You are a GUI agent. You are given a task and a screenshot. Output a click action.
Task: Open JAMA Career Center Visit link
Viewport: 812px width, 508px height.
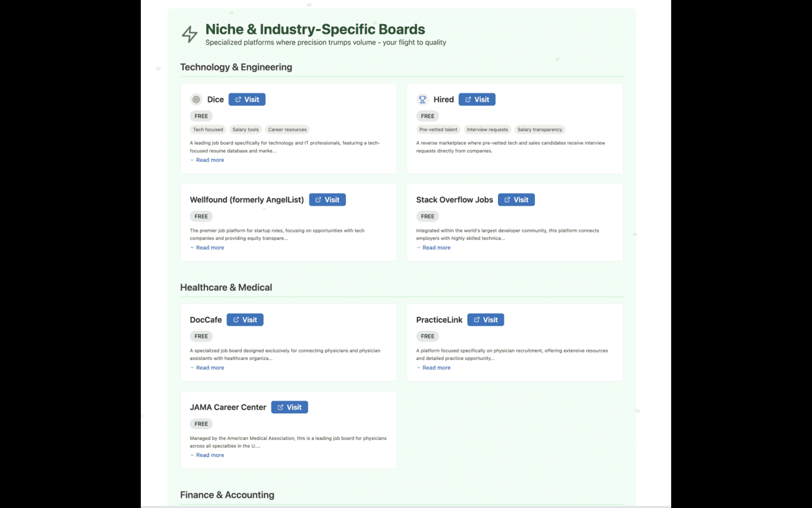click(x=289, y=408)
